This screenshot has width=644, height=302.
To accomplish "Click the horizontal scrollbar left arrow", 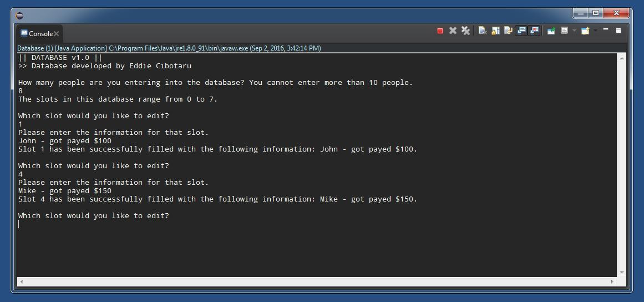I will (x=22, y=282).
